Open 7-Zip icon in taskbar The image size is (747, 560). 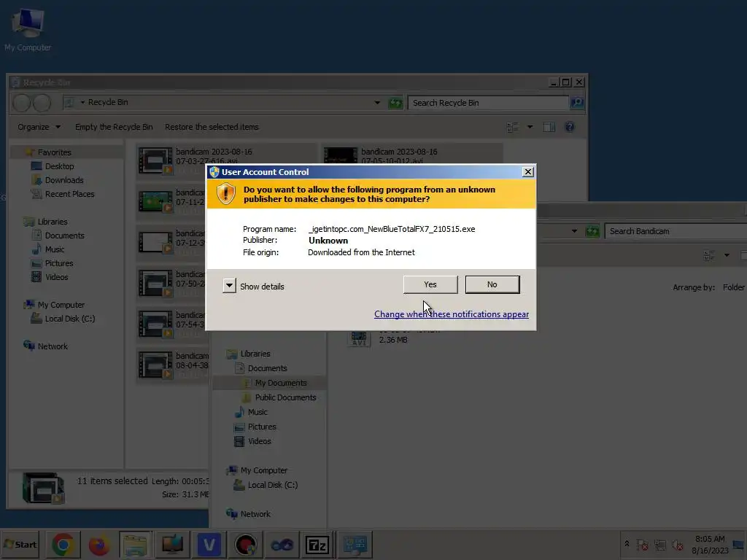click(318, 544)
